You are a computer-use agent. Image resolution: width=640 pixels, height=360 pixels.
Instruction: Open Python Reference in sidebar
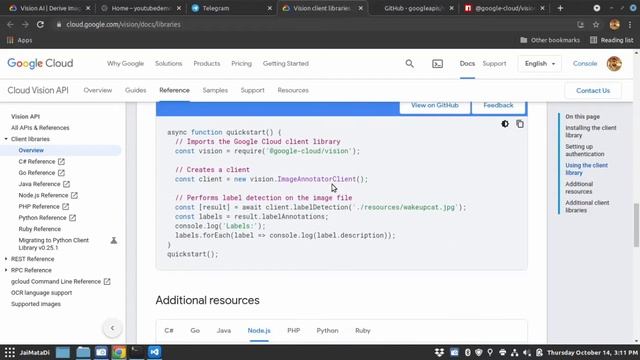click(x=47, y=218)
